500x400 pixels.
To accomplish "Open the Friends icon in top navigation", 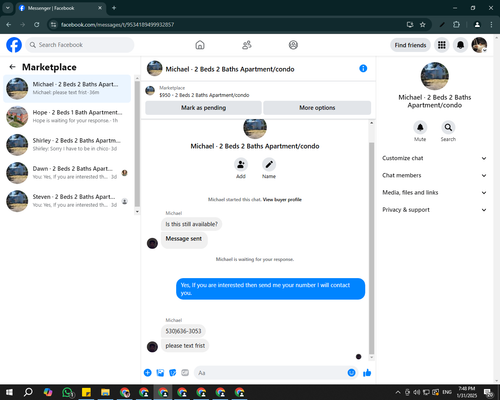I will click(247, 45).
